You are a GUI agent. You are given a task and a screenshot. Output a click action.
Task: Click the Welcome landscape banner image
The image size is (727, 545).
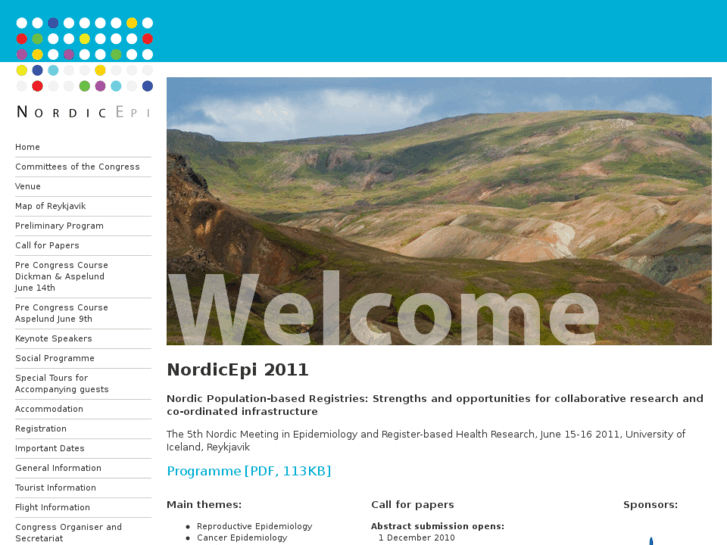point(439,211)
